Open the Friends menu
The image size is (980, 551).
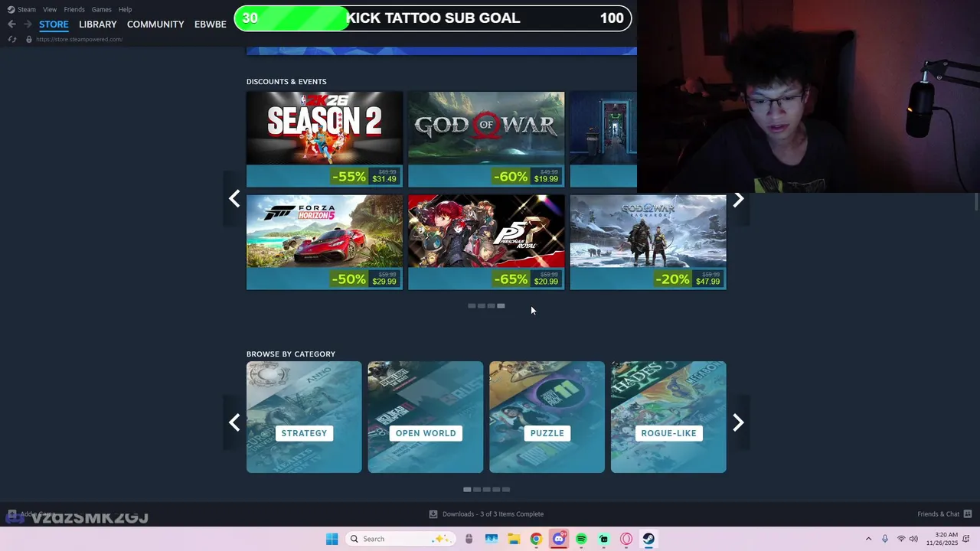(x=74, y=9)
